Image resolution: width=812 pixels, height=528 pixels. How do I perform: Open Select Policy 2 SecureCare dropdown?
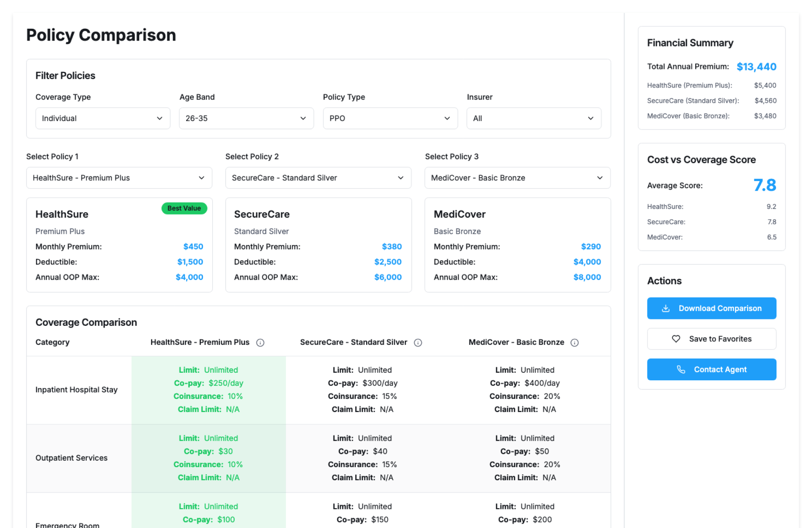coord(318,178)
